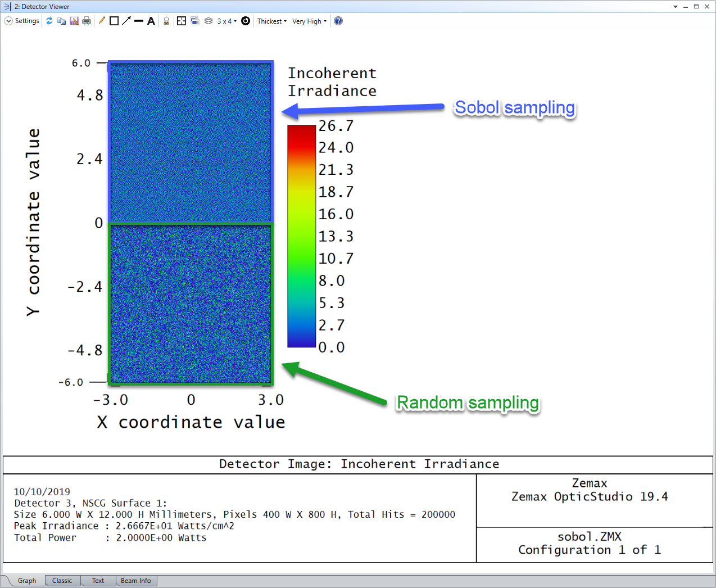The image size is (716, 588).
Task: Select the line drawing tool
Action: coord(139,21)
